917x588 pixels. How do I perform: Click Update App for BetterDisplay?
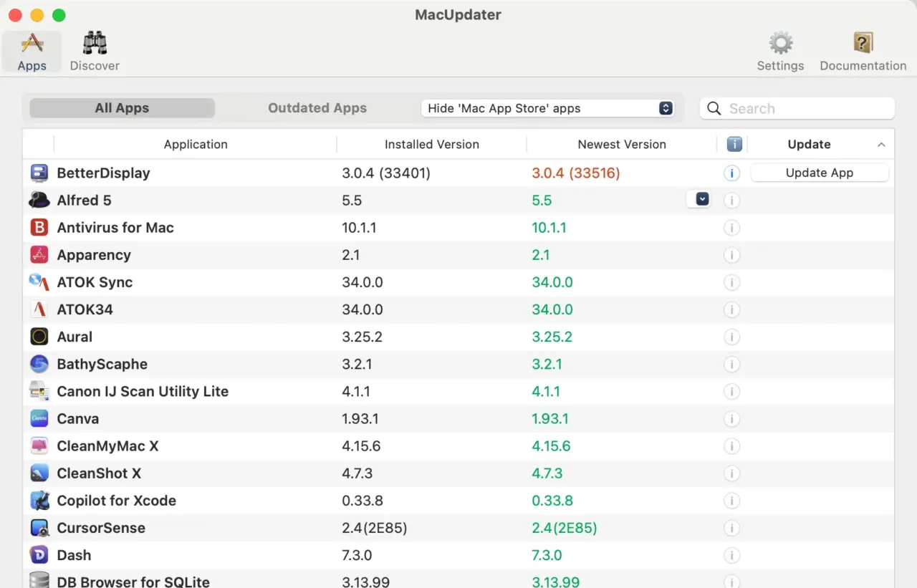pyautogui.click(x=820, y=173)
